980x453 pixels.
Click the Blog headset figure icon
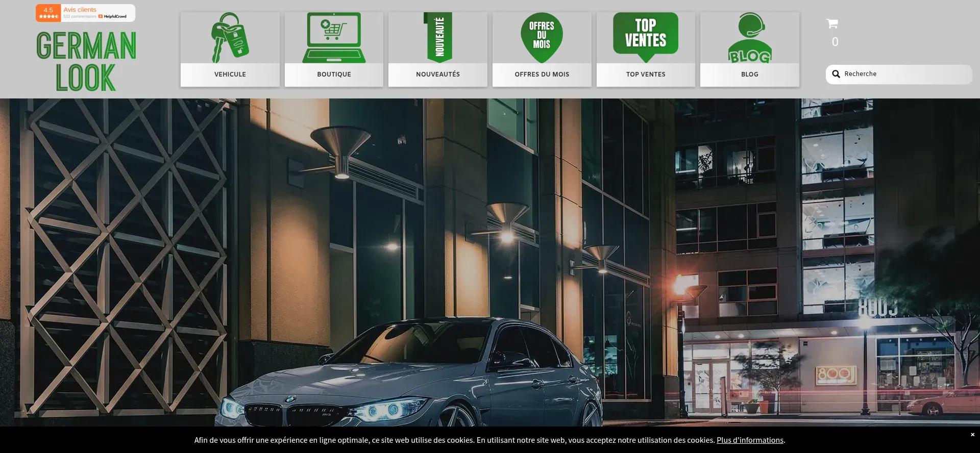pyautogui.click(x=749, y=38)
